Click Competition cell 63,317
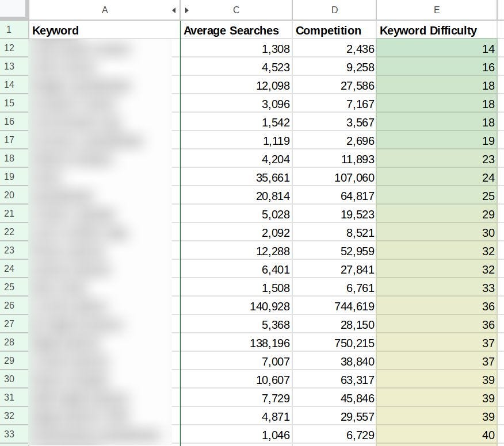Screen dimensions: 504x446 [x=334, y=379]
